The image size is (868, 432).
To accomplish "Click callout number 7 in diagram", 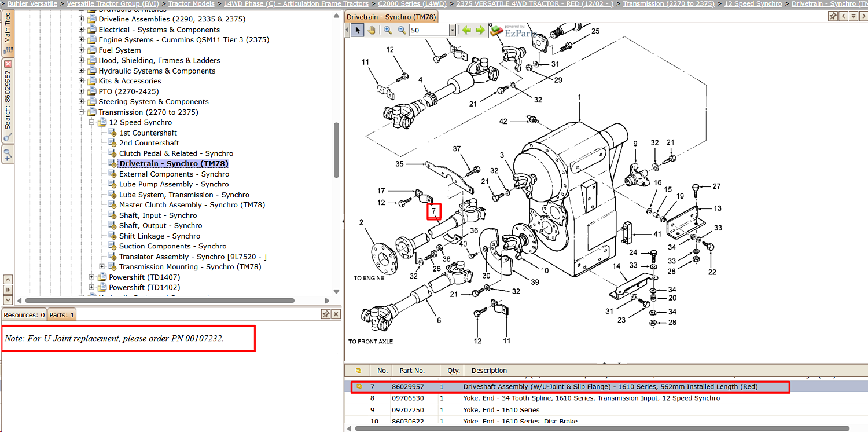I will [433, 212].
